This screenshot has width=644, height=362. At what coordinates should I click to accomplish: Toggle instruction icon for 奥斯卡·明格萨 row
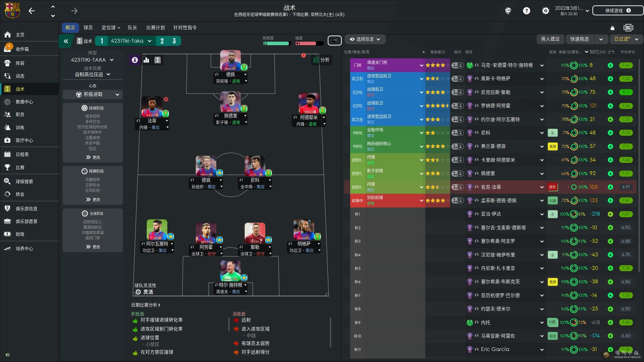(x=457, y=79)
